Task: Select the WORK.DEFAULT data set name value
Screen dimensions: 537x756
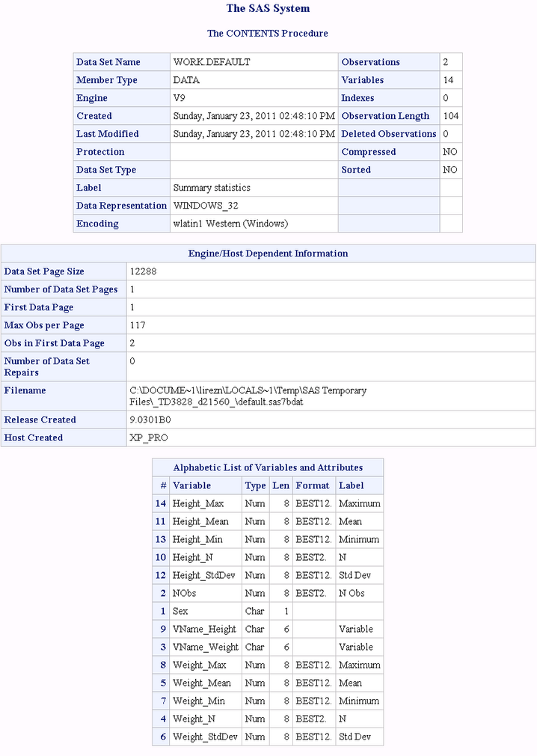Action: pos(211,62)
